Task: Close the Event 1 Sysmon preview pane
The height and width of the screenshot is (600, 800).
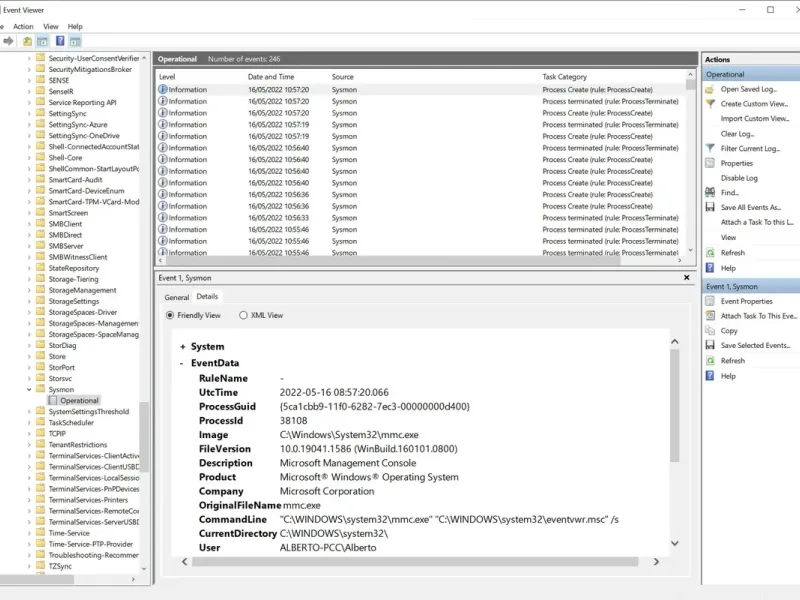Action: click(x=687, y=278)
